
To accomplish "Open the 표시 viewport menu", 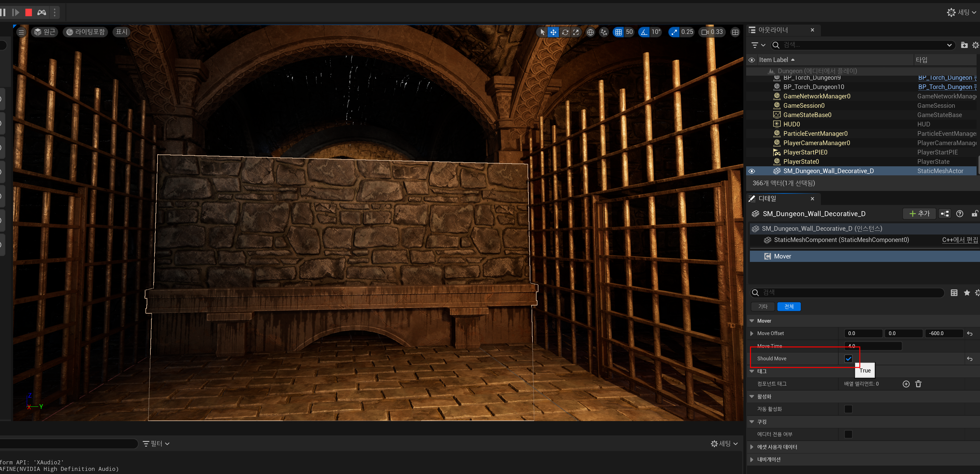I will 121,32.
